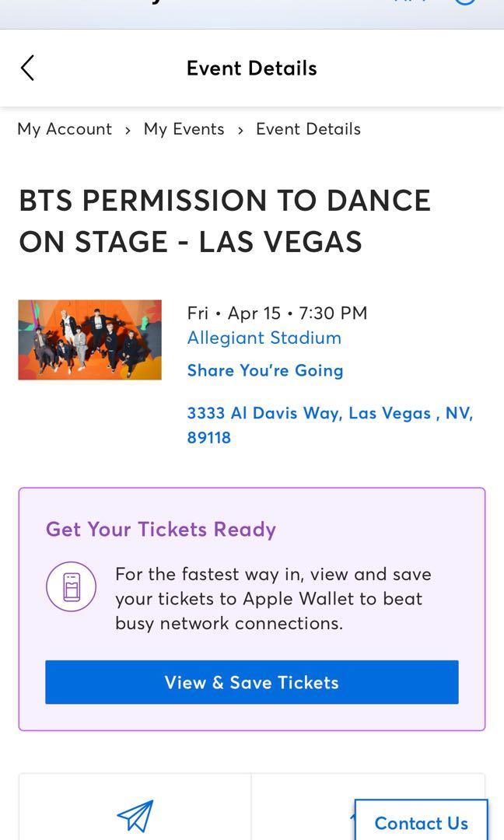Tap the Get Your Tickets Ready heading
504x840 pixels.
click(161, 529)
